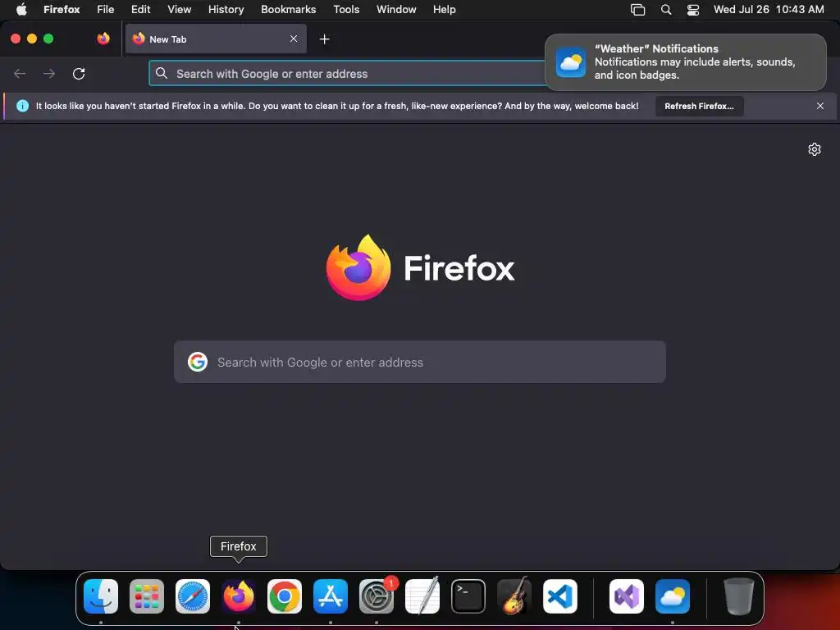
Task: Open the Apple menu
Action: click(x=21, y=10)
